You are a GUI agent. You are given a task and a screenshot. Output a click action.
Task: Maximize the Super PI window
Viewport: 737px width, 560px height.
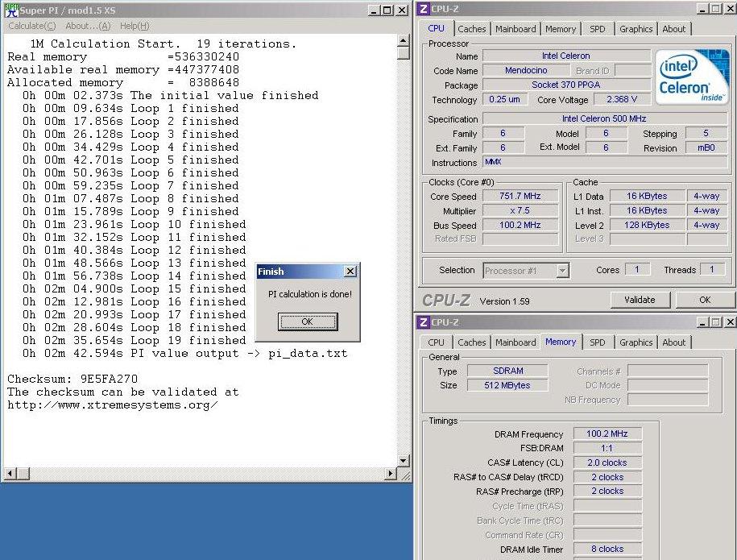(387, 10)
